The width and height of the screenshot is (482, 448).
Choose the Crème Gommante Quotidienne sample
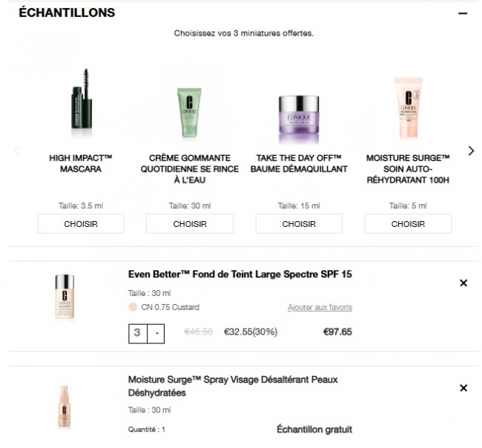(190, 224)
